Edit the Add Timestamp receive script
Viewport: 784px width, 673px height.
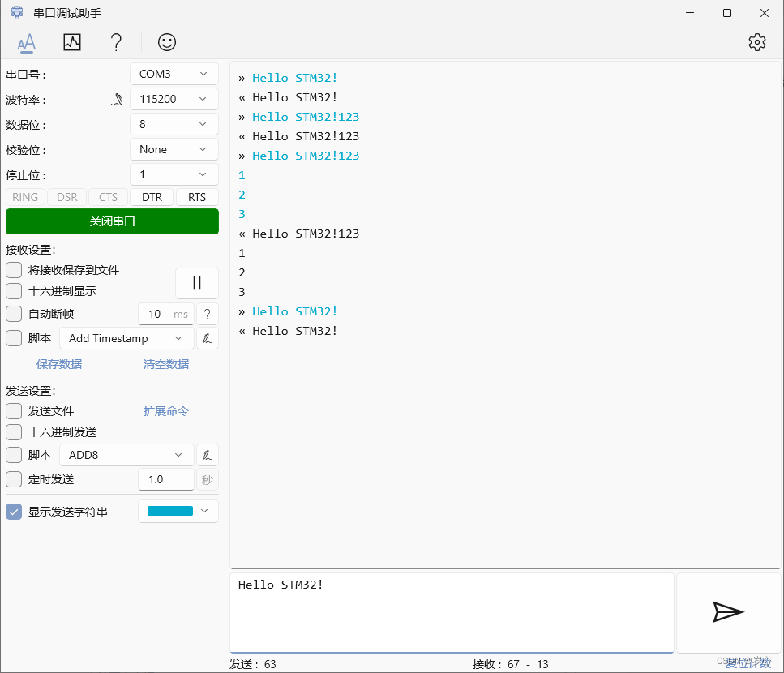pos(207,338)
